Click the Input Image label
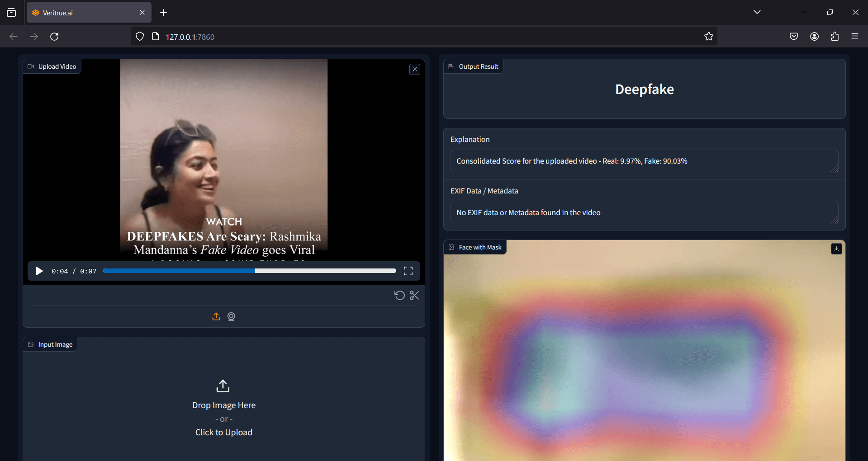Viewport: 868px width, 461px height. [x=50, y=344]
